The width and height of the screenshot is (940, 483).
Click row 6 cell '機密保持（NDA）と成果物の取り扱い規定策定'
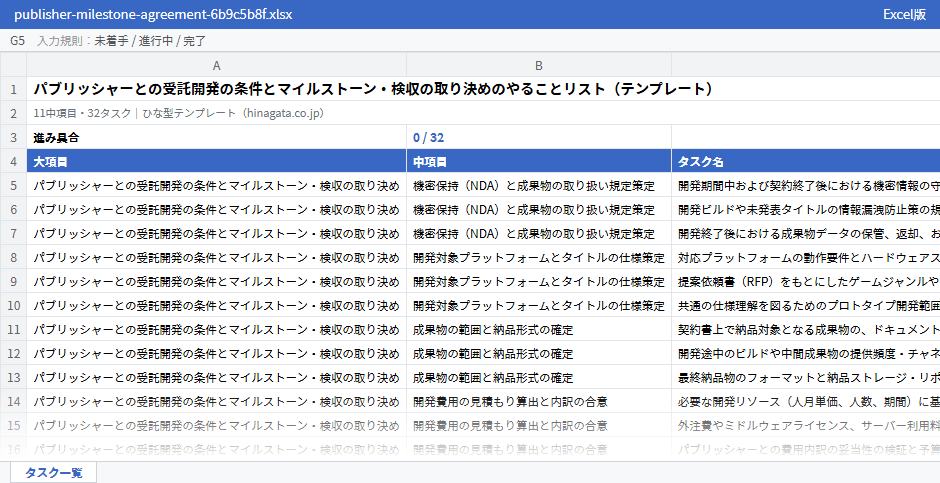pyautogui.click(x=539, y=209)
